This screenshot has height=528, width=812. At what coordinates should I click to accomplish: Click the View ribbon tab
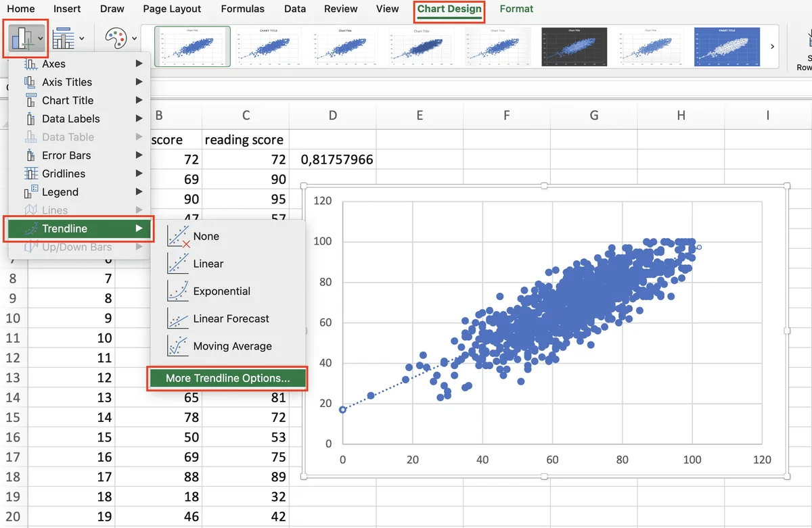(x=387, y=9)
